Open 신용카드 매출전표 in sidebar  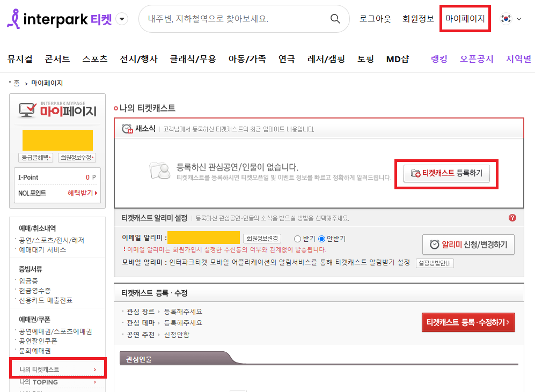point(46,300)
